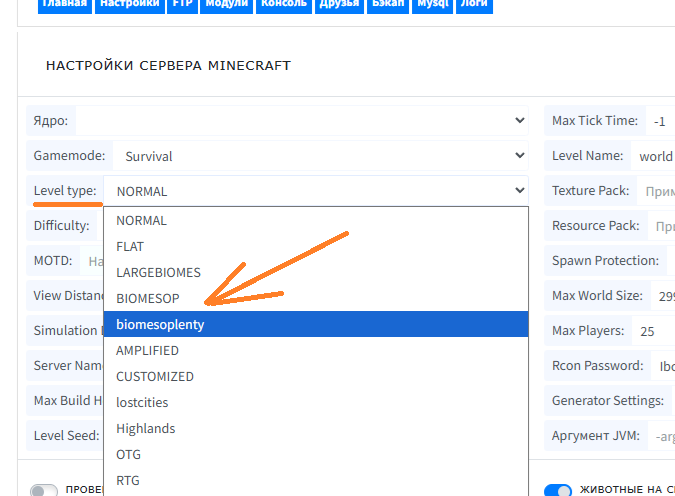
Task: Open the Бэкап tab
Action: pyautogui.click(x=388, y=5)
